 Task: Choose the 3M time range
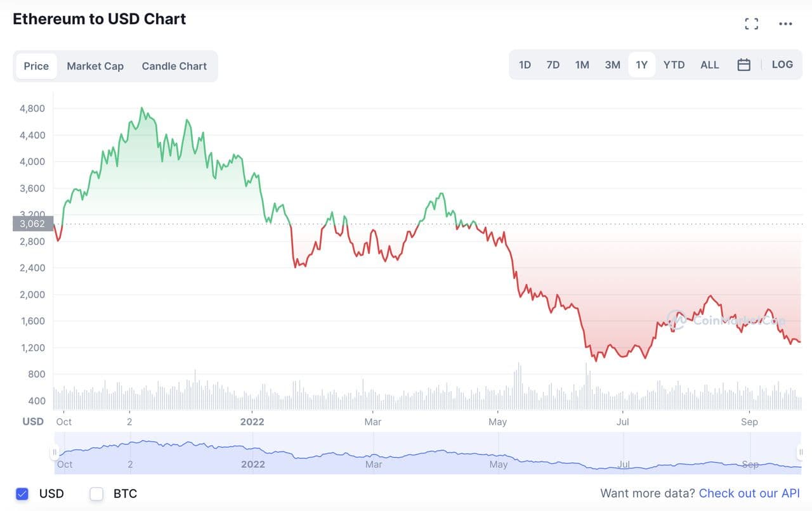click(x=612, y=65)
